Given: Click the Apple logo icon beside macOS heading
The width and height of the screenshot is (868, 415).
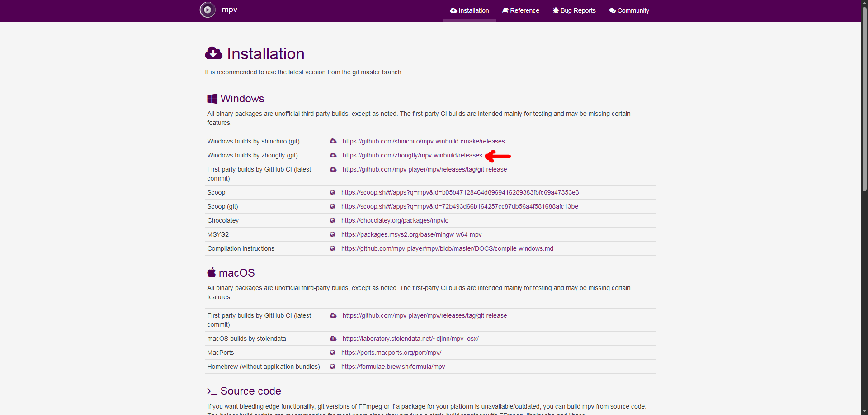Looking at the screenshot, I should click(x=211, y=272).
